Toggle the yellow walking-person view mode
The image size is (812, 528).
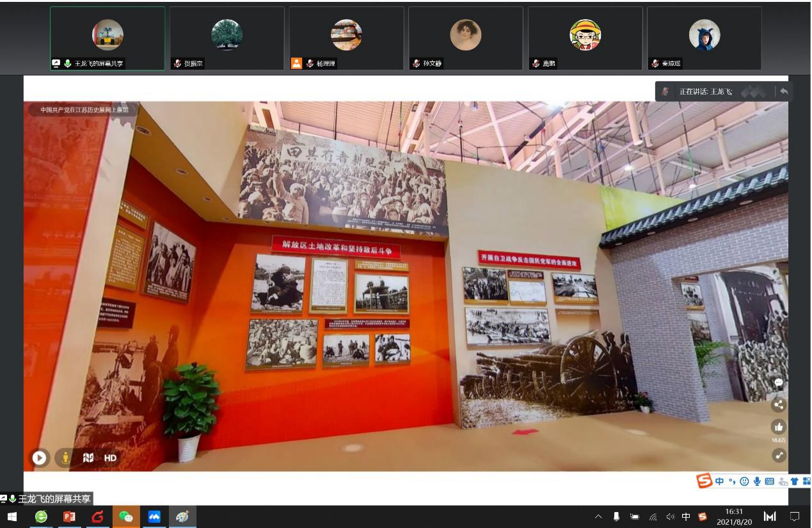click(x=65, y=458)
